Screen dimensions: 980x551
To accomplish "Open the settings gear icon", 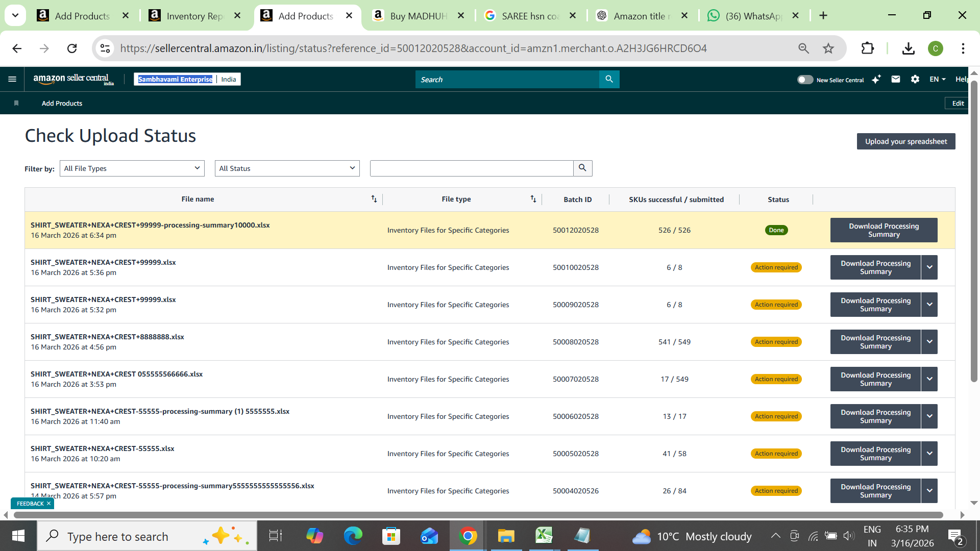I will [x=915, y=79].
